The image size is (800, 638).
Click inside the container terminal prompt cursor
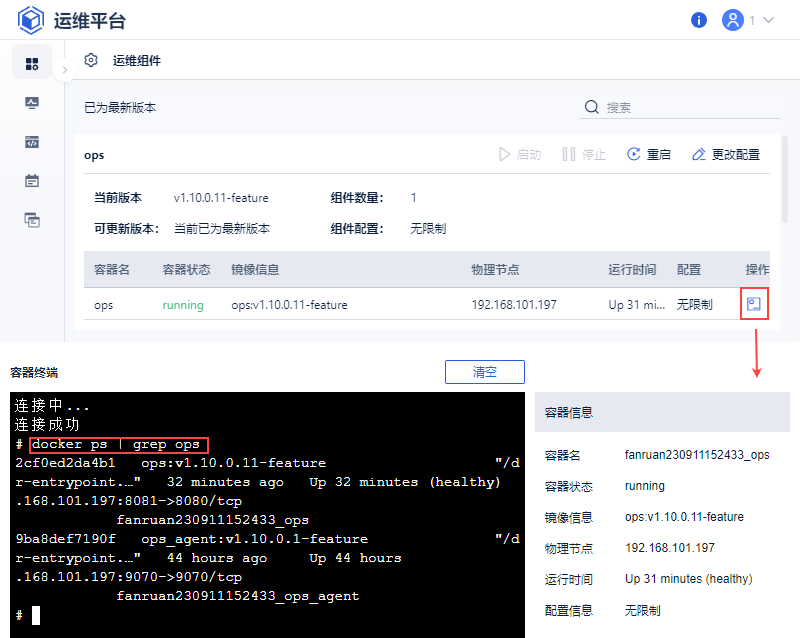[36, 615]
